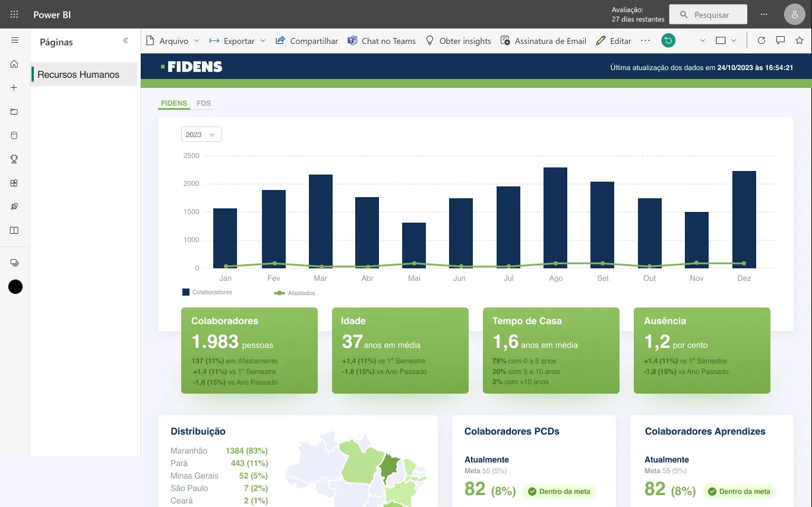Open header more options ellipsis
This screenshot has width=812, height=507.
pyautogui.click(x=764, y=14)
